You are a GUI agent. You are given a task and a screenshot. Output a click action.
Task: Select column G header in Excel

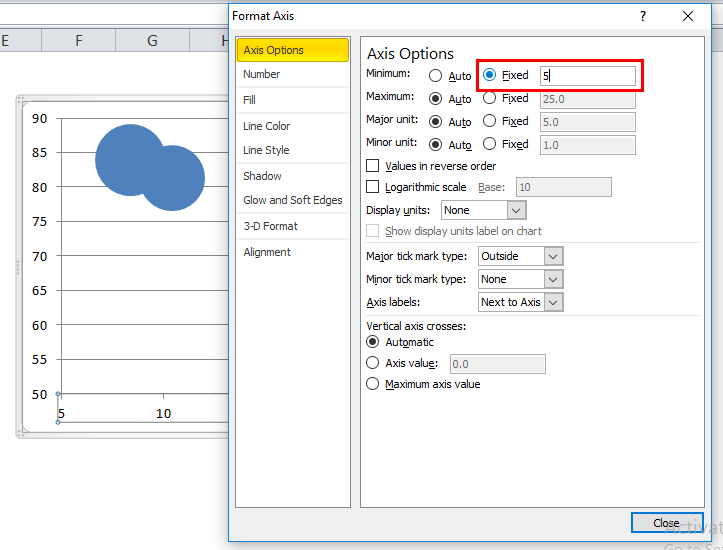153,41
